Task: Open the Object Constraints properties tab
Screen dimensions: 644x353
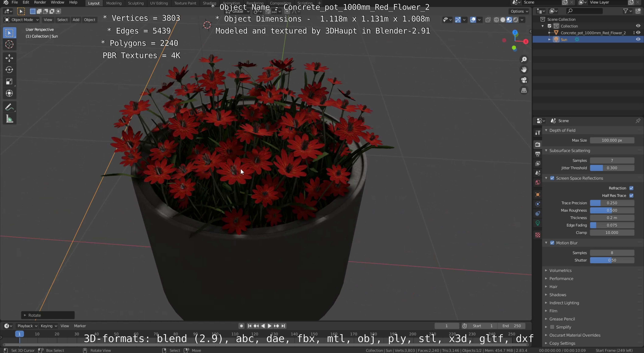Action: [538, 214]
